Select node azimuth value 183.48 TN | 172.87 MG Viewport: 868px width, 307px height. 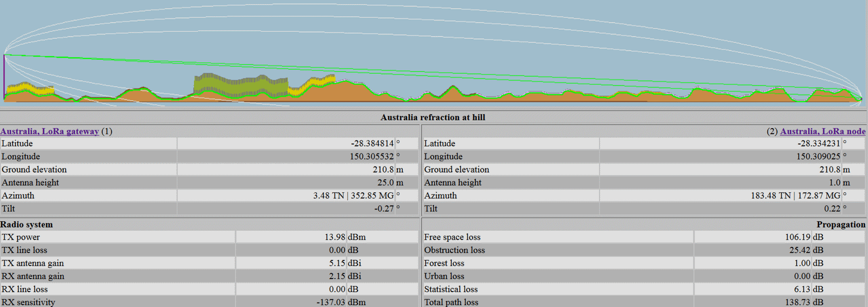[796, 196]
